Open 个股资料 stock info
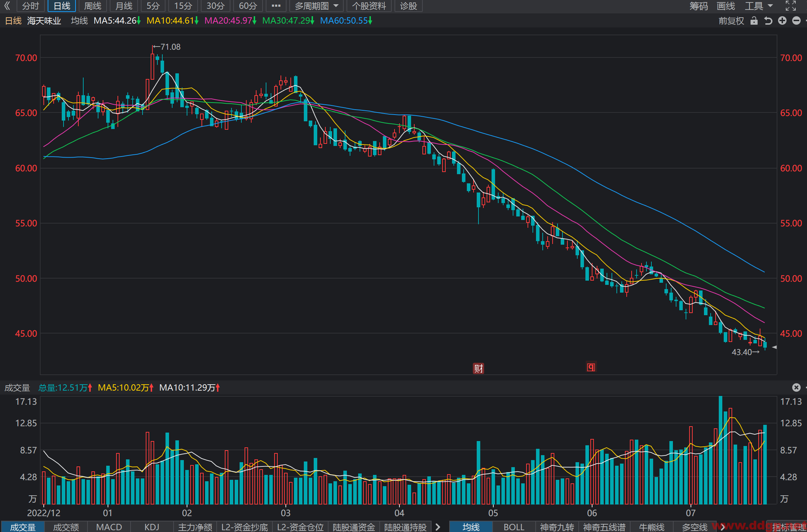Screen dimensions: 807x532 click(x=369, y=6)
